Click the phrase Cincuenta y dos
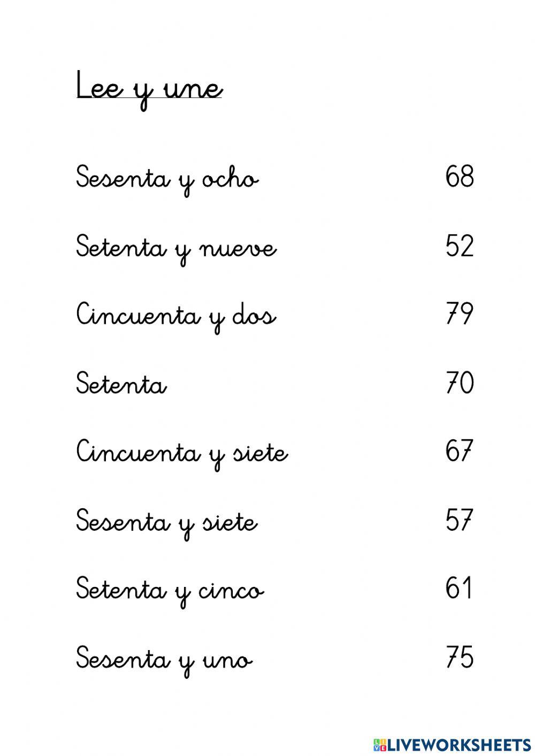This screenshot has height=756, width=535. click(x=176, y=316)
